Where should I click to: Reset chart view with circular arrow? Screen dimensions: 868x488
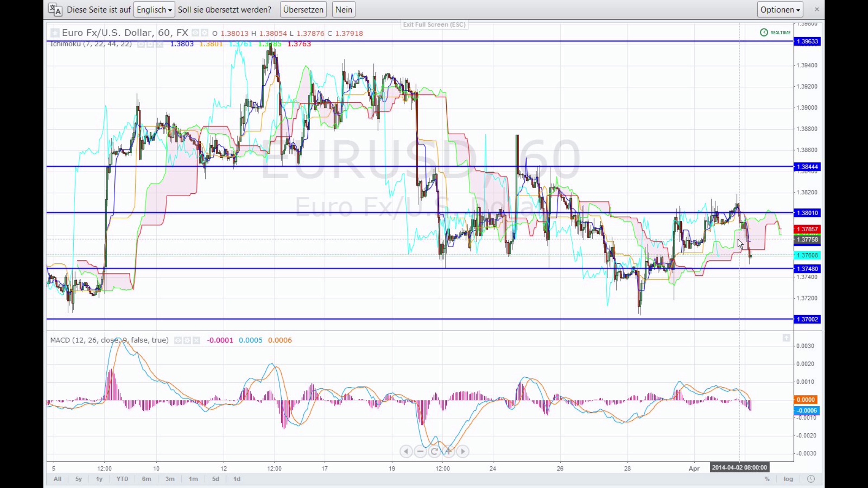[434, 451]
